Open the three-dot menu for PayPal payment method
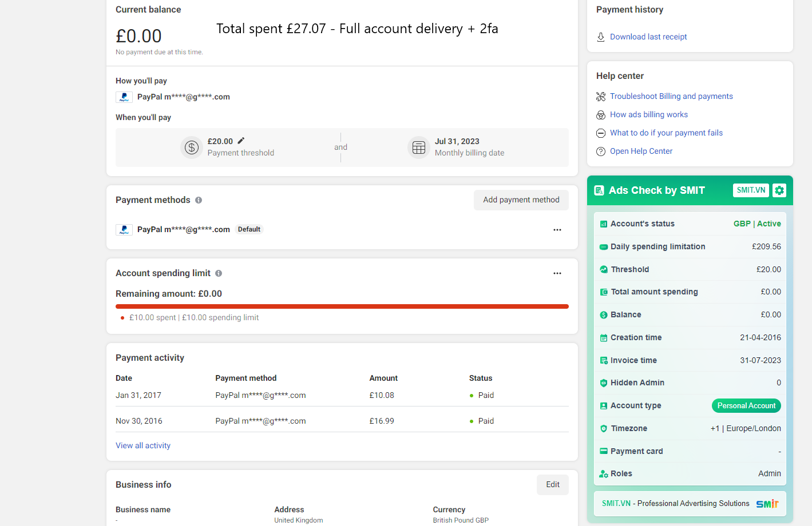The width and height of the screenshot is (812, 526). [557, 230]
